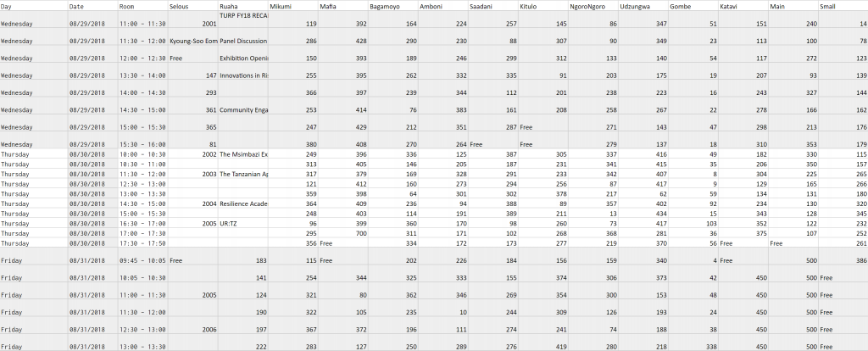Screen dimensions: 868x351
Task: Click the Mafia cell showing 700
Action: click(x=342, y=233)
